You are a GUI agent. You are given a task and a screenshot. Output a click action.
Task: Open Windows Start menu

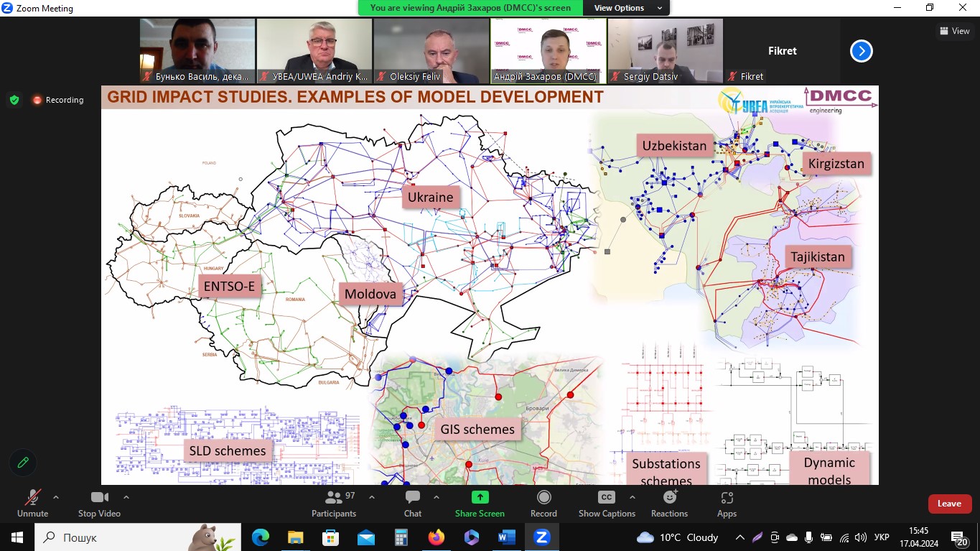(17, 537)
